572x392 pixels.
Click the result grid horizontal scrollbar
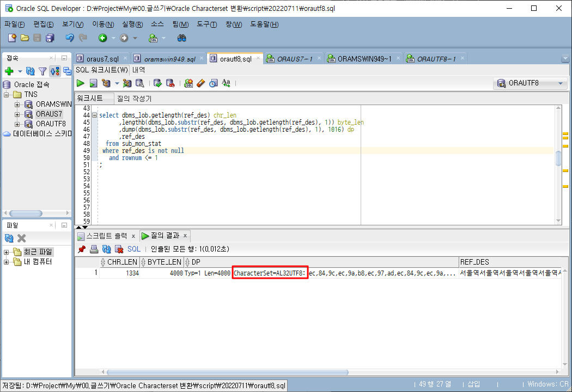[x=227, y=372]
